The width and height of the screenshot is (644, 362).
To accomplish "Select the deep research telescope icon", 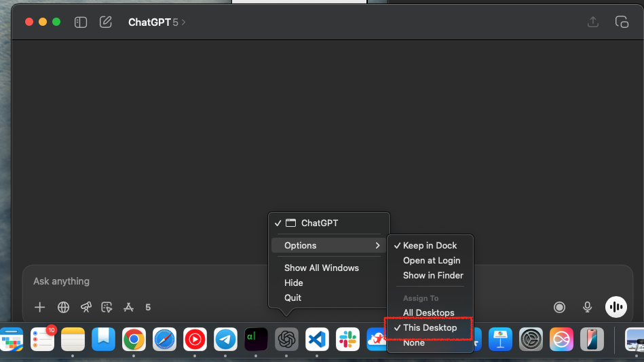I will point(86,308).
